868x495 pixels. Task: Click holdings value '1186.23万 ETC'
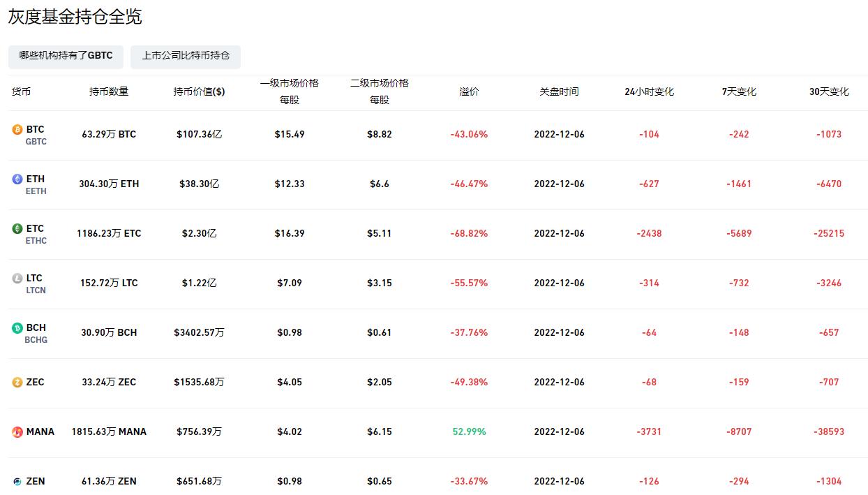click(109, 233)
